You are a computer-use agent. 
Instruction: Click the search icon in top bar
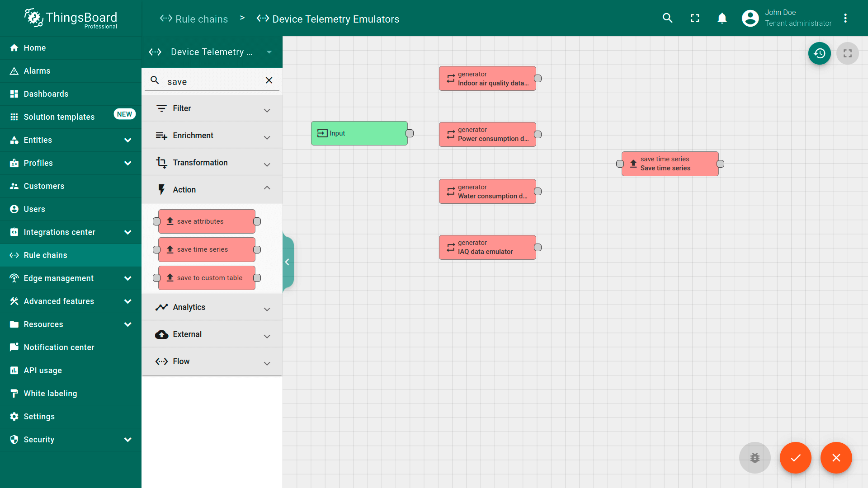pos(667,18)
